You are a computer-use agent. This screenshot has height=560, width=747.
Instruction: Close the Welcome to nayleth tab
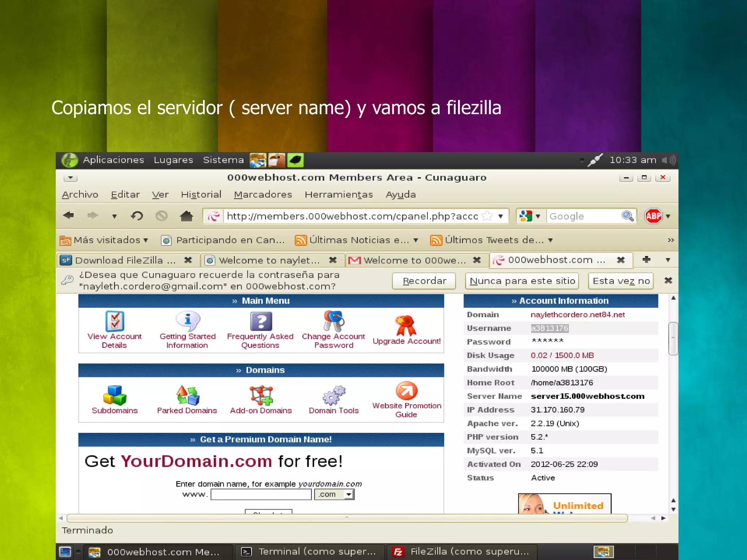tap(333, 260)
